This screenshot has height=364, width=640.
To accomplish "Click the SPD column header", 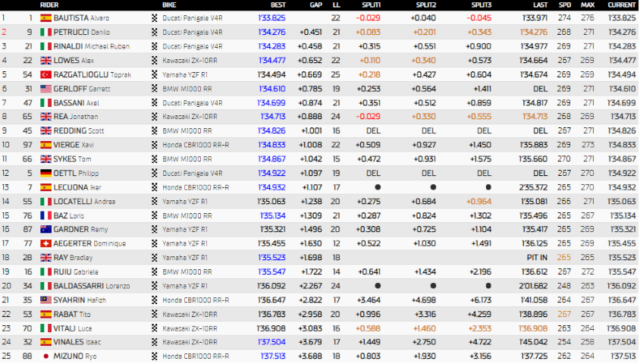I will [x=565, y=5].
